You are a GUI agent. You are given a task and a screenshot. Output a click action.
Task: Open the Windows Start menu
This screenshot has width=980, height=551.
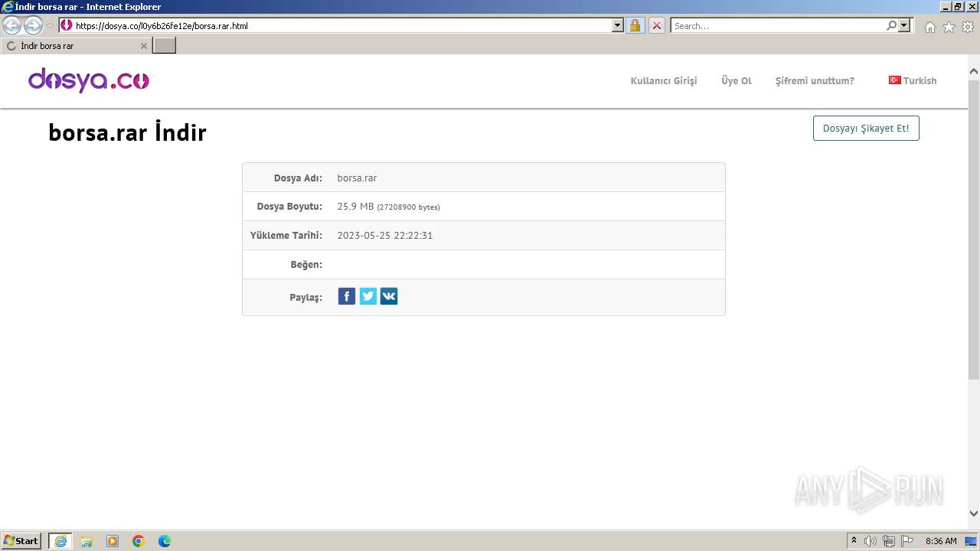pos(21,541)
